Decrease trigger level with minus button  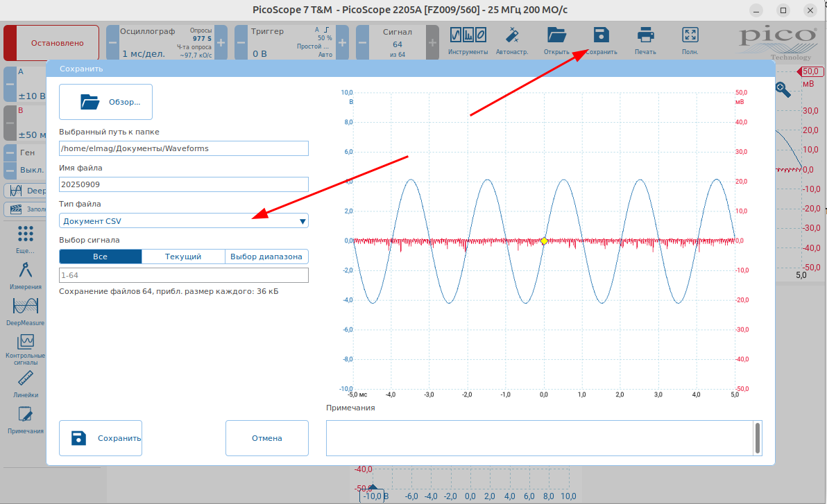(x=241, y=43)
